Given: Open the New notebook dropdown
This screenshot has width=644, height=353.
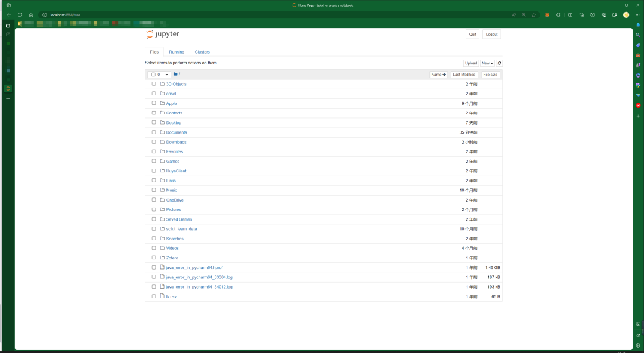Looking at the screenshot, I should tap(487, 63).
